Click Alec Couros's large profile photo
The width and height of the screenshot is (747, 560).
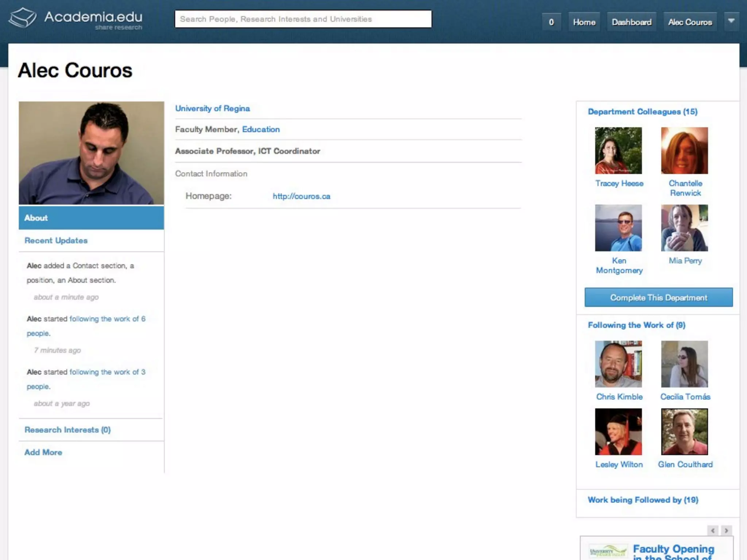coord(91,153)
